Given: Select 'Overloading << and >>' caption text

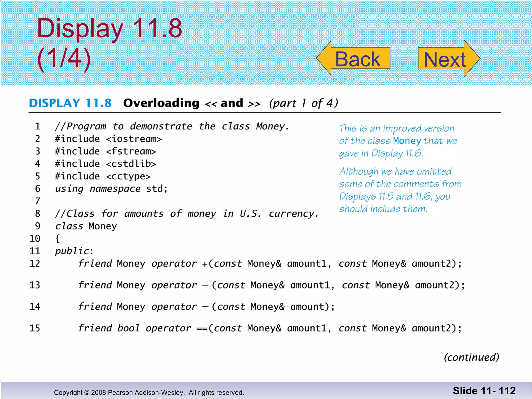Looking at the screenshot, I should tap(192, 103).
